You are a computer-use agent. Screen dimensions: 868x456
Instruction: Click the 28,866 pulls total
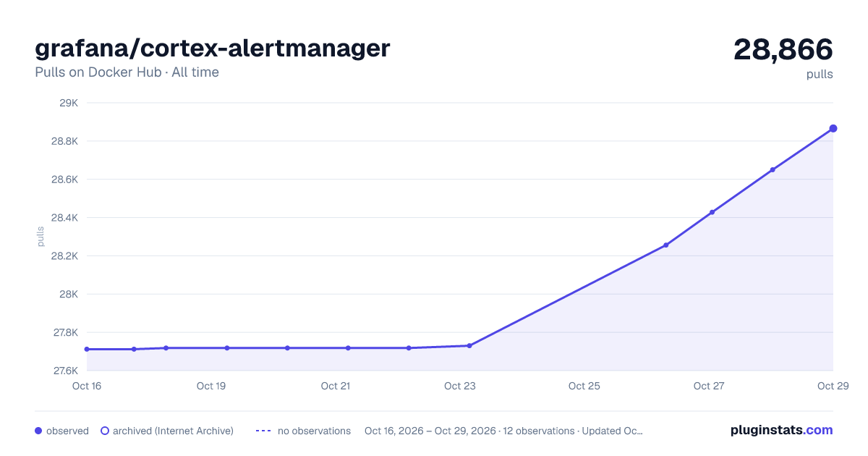click(x=783, y=49)
